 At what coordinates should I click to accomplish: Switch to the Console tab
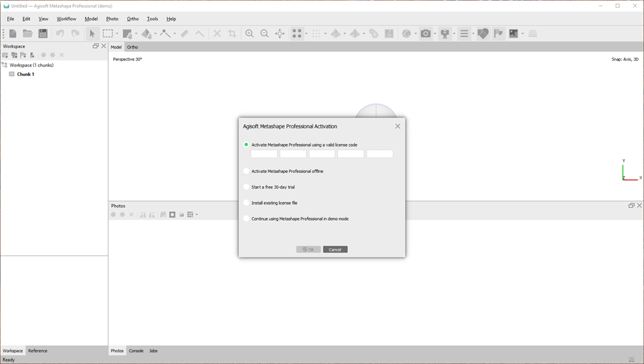136,351
